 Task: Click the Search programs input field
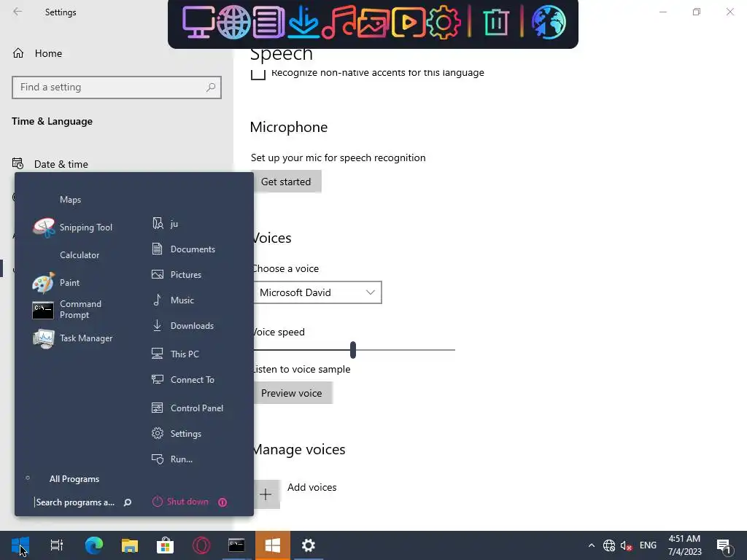(75, 502)
